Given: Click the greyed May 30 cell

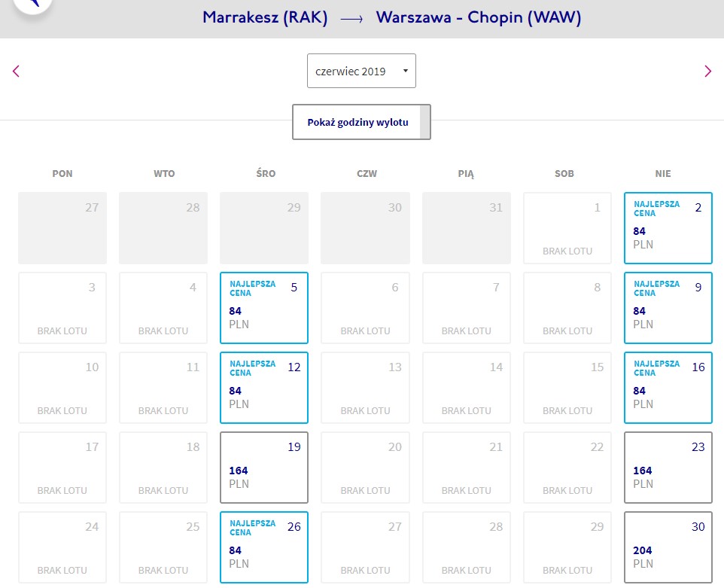Looking at the screenshot, I should coord(365,228).
